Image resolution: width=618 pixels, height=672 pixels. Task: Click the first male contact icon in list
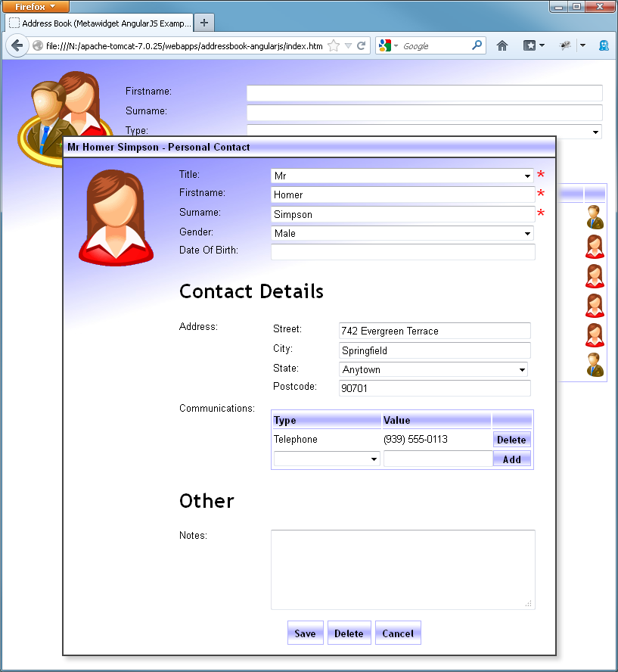click(595, 217)
